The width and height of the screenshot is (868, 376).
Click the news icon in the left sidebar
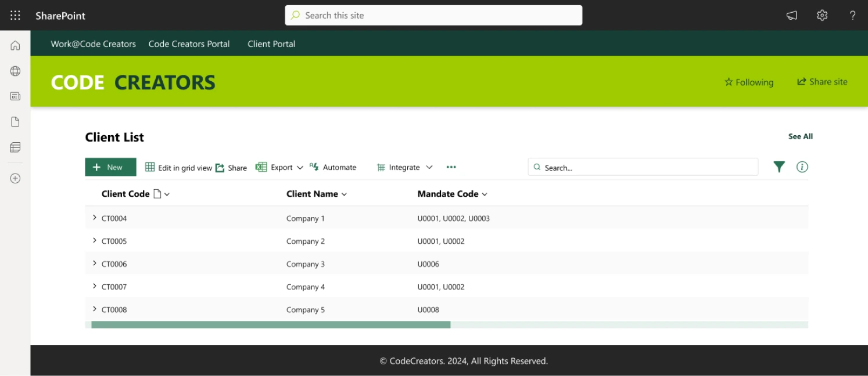[x=15, y=96]
